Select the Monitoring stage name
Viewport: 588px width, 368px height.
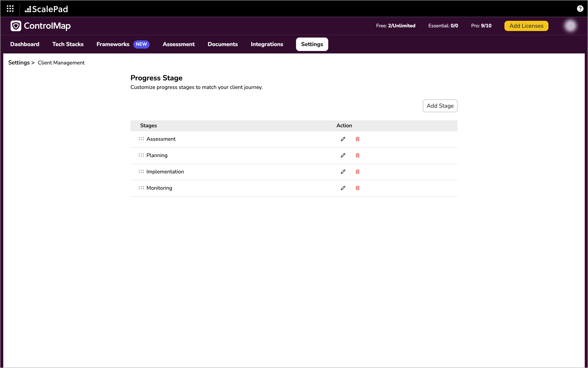(159, 188)
